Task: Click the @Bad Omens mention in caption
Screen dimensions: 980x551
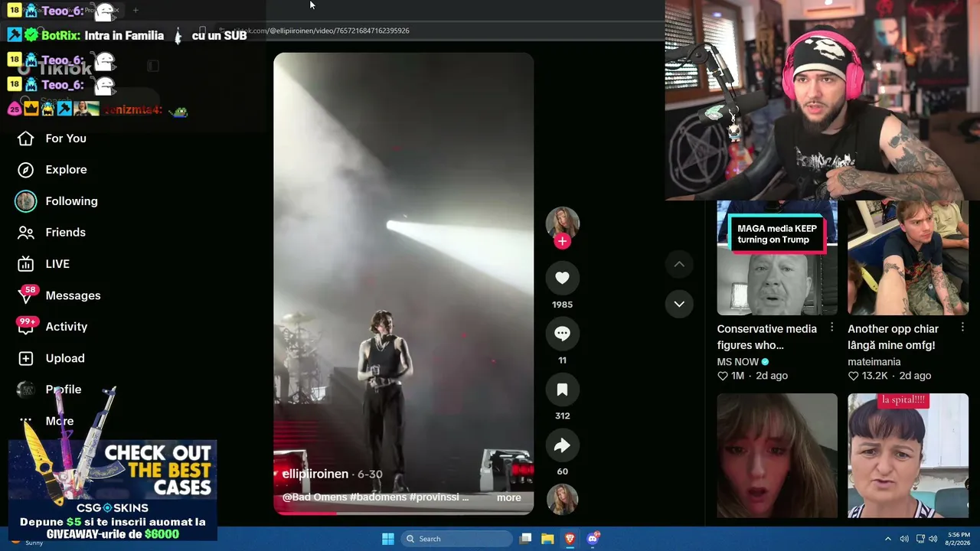Action: point(315,497)
